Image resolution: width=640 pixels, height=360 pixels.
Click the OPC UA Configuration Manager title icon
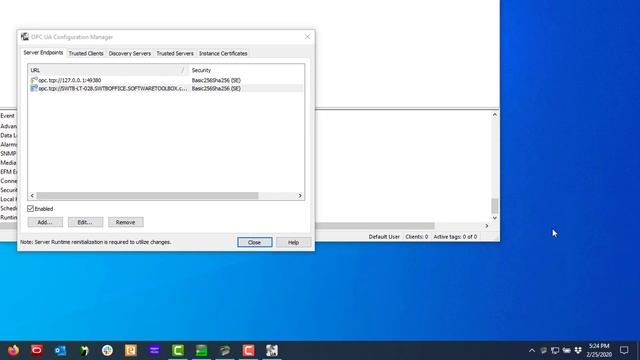pos(25,37)
